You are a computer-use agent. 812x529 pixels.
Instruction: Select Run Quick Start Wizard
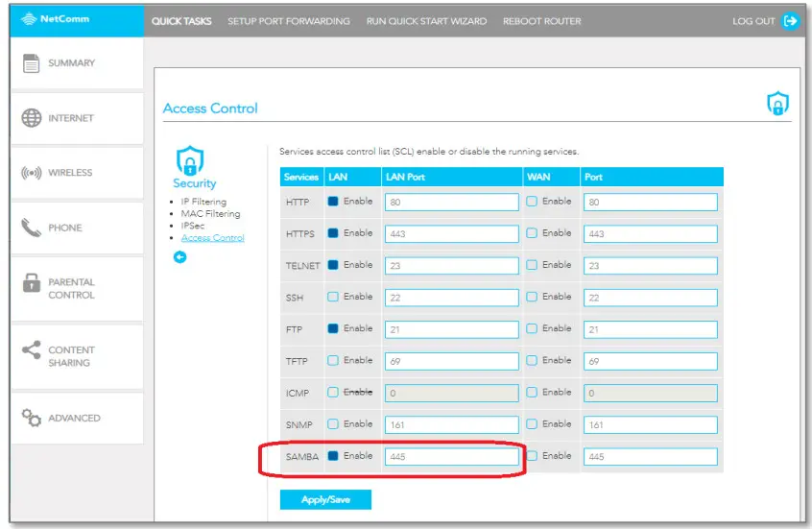(x=426, y=21)
